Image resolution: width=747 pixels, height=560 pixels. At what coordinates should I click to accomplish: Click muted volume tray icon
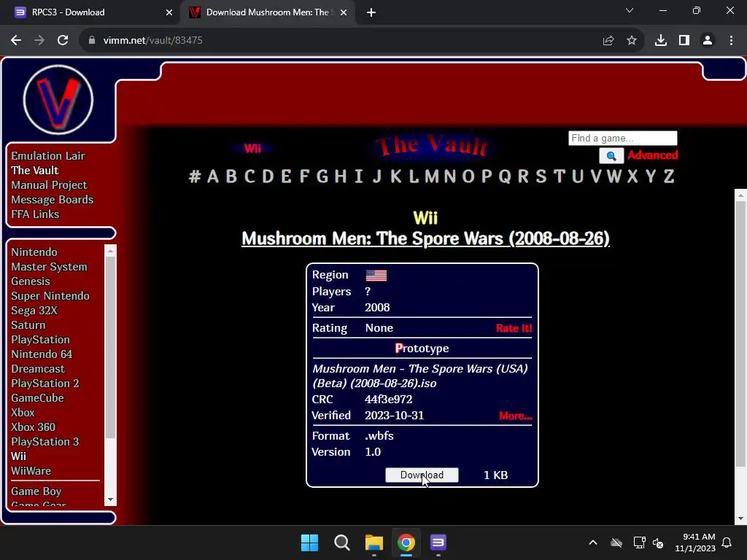(x=658, y=542)
